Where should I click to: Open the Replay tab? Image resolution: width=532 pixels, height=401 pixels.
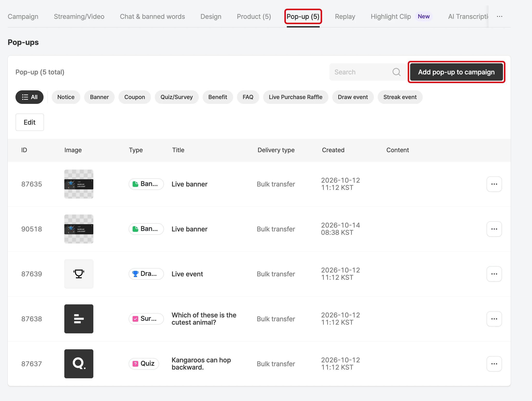(x=345, y=16)
